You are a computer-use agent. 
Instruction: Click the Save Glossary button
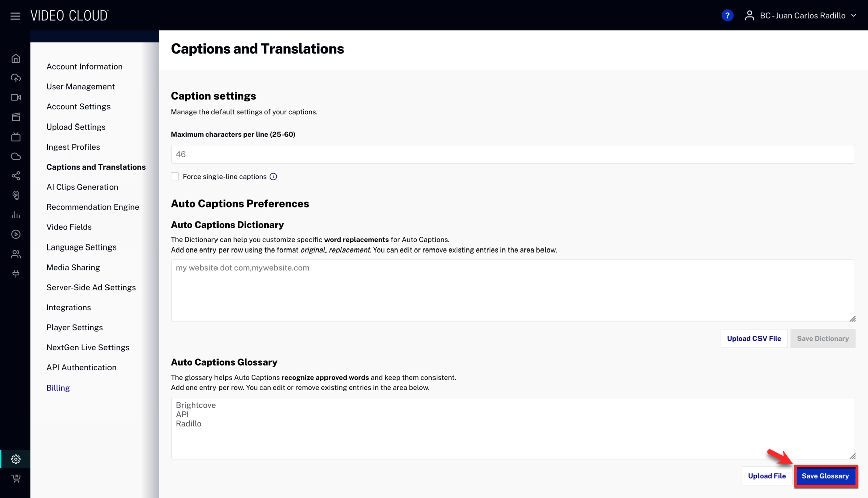click(825, 476)
